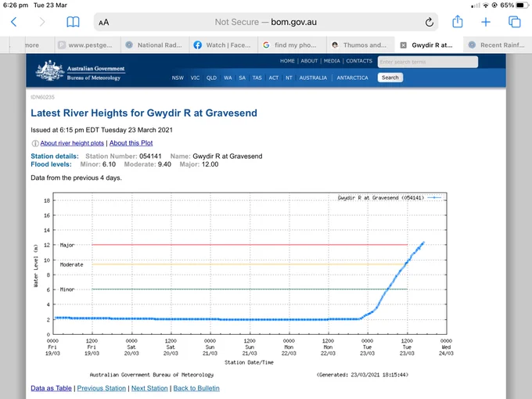
Task: Click the red Major line on chart
Action: (250, 245)
